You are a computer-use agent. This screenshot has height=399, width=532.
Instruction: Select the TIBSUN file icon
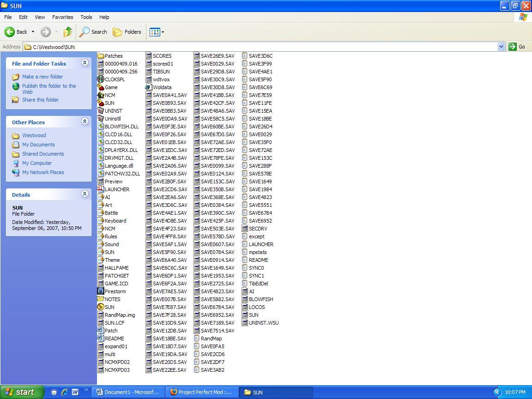[149, 71]
